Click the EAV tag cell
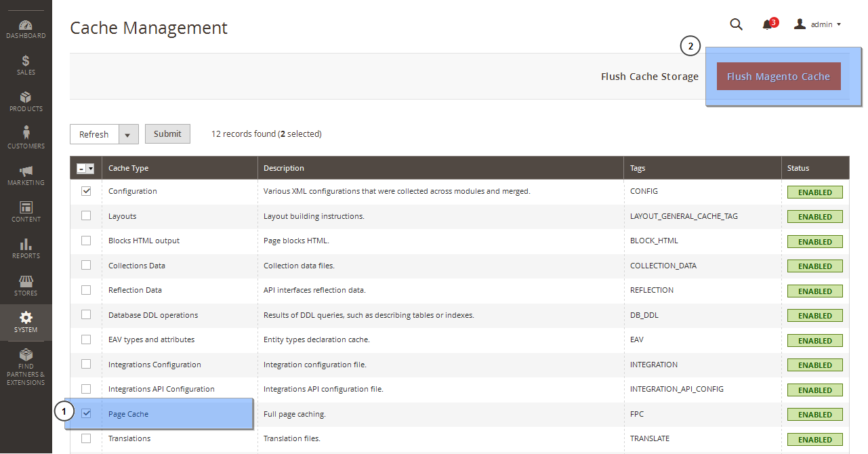This screenshot has width=868, height=454. tap(637, 339)
